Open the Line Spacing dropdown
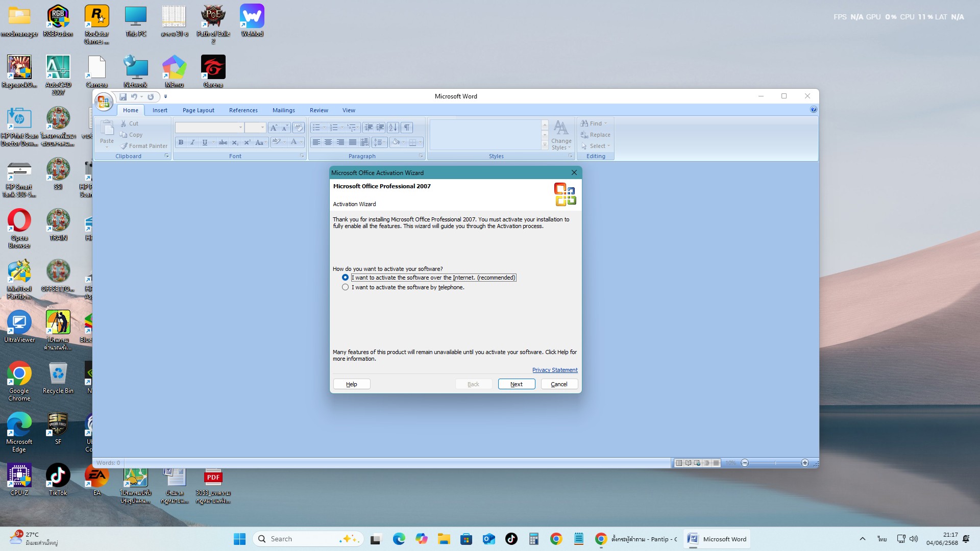The image size is (980, 551). 379,142
